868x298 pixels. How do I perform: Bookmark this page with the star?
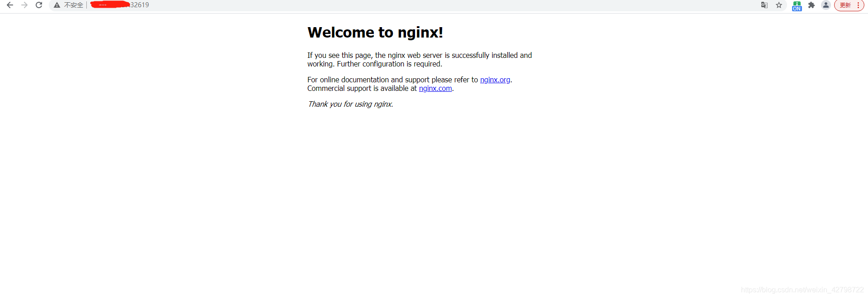[779, 5]
